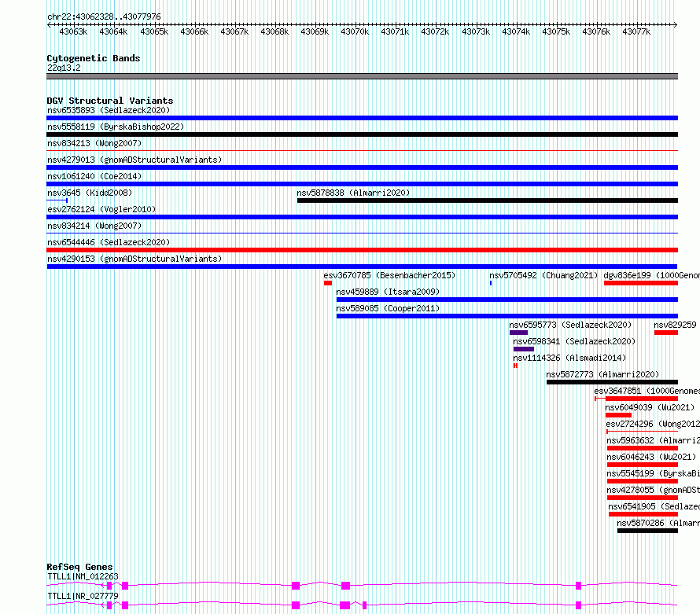Select nsv589085 (Cooper2011) label
This screenshot has height=614, width=700.
[388, 308]
